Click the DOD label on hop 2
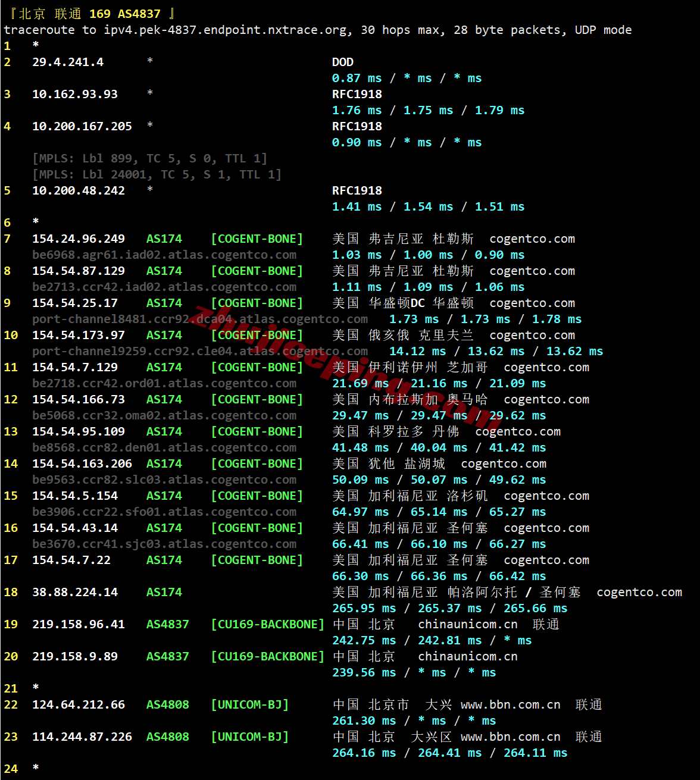The image size is (700, 780). tap(343, 62)
